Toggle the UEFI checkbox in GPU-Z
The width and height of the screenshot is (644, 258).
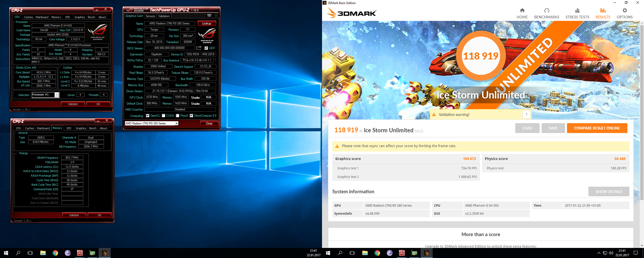(206, 48)
